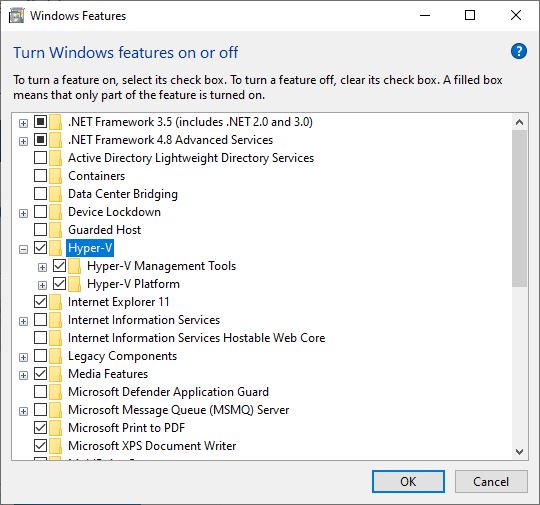Click folder icon beside Media Features

click(55, 374)
